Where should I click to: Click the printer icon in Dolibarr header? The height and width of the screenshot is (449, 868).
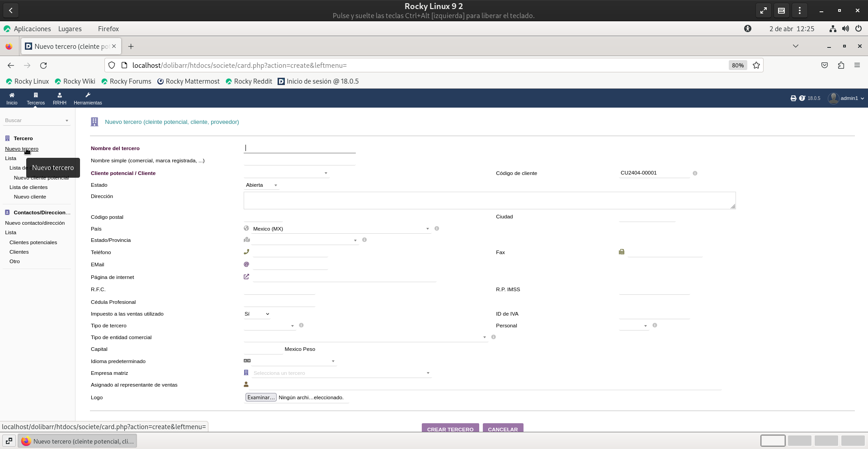[793, 98]
